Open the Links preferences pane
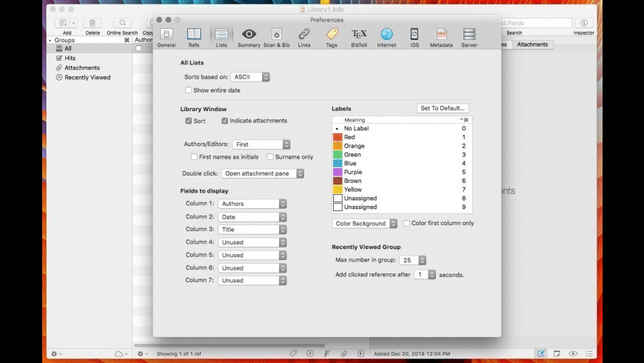The width and height of the screenshot is (644, 363). coord(304,37)
